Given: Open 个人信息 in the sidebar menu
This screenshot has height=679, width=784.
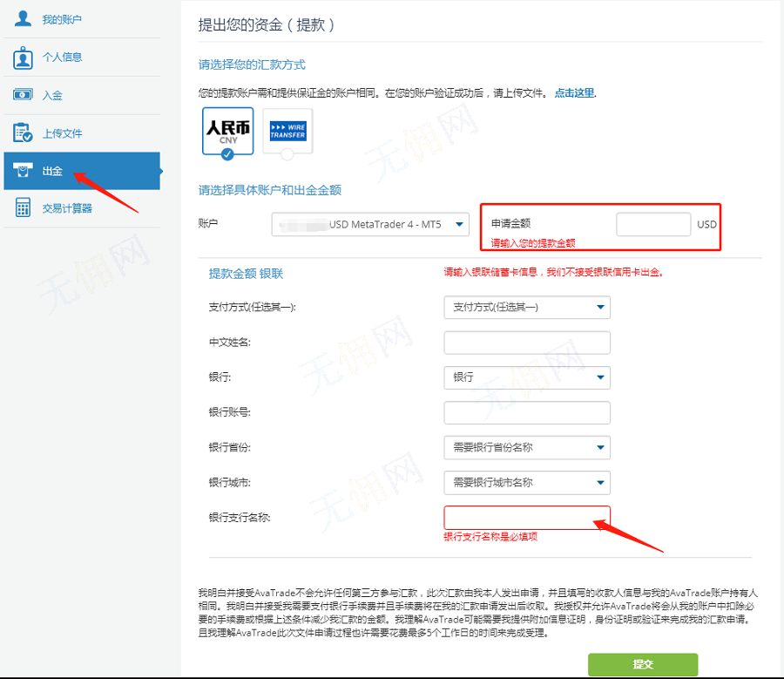Looking at the screenshot, I should (x=63, y=58).
